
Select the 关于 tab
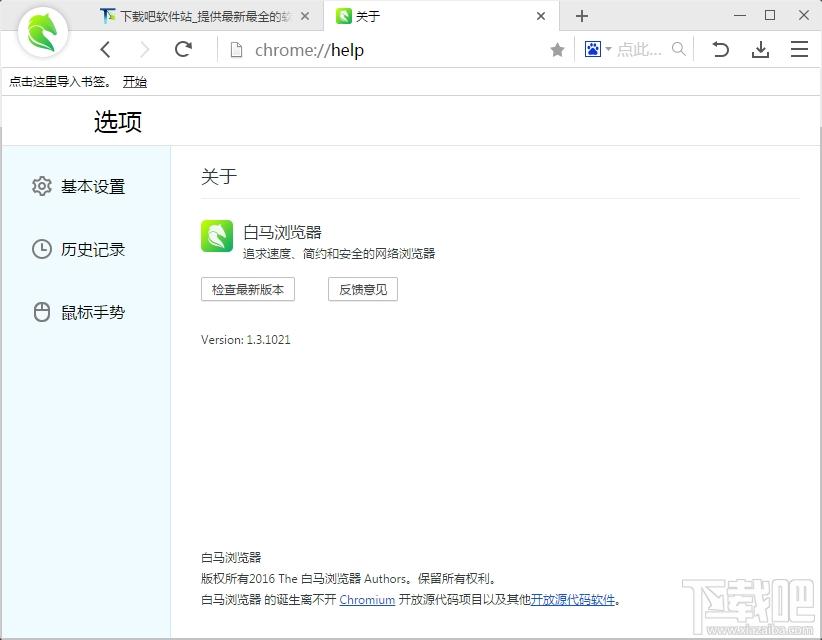click(441, 16)
